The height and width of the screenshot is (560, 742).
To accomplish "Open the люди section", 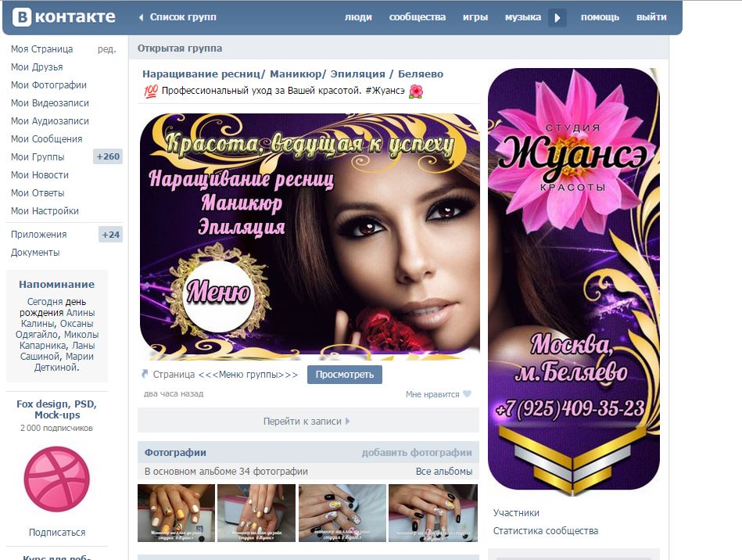I will click(358, 17).
